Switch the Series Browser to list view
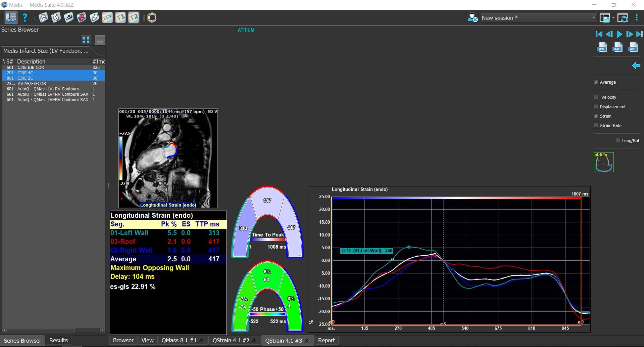 100,40
